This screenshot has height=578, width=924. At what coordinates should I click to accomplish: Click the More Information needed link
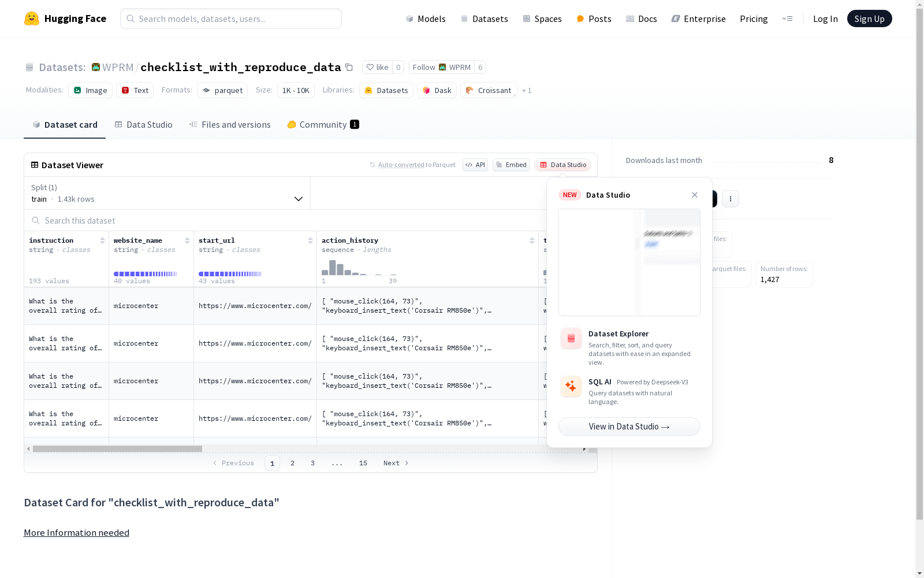(x=76, y=532)
